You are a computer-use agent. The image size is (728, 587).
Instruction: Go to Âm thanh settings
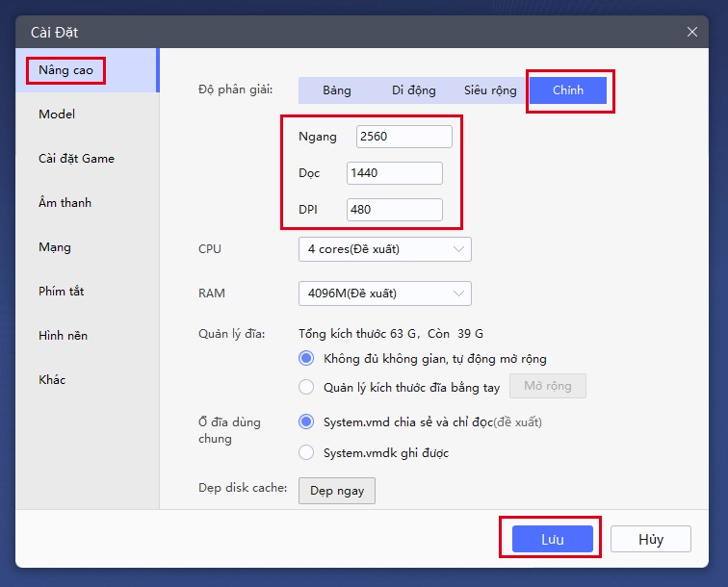(65, 203)
